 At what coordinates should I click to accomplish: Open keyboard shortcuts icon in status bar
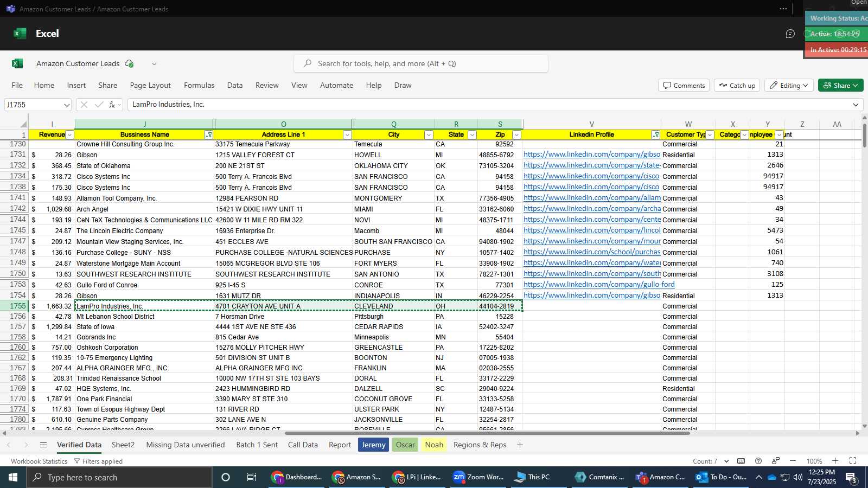741,461
